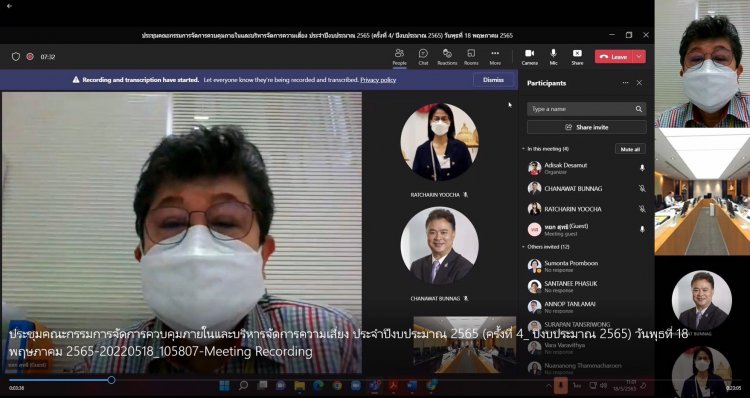750x398 pixels.
Task: Click the red Leave button
Action: (x=614, y=56)
